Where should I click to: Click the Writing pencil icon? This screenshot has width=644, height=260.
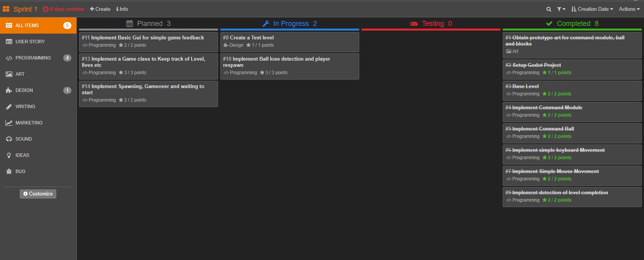tap(9, 107)
